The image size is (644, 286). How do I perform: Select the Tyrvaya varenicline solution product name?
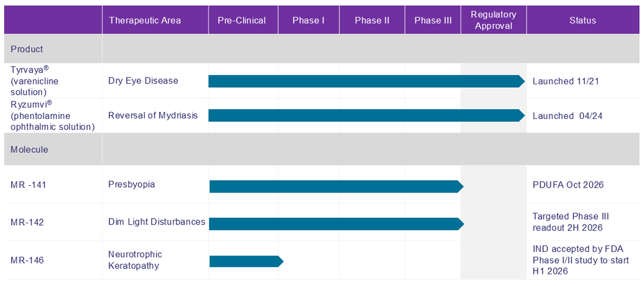coord(35,81)
